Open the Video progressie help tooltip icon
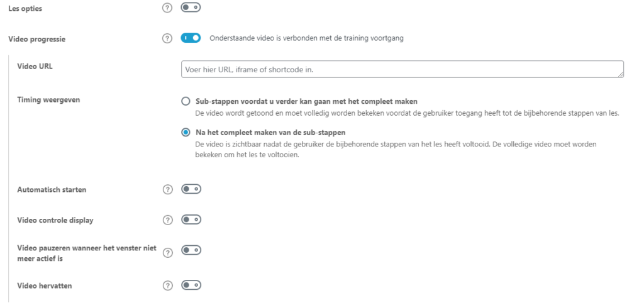The height and width of the screenshot is (305, 644). (x=167, y=38)
